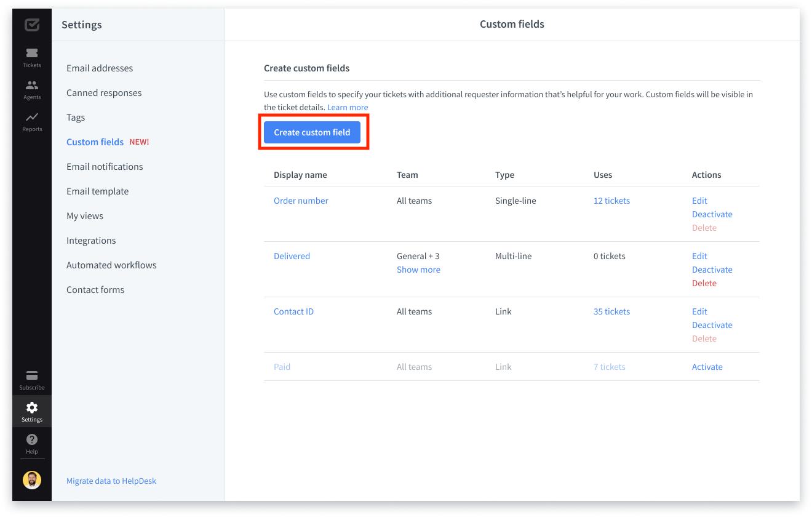Deactivate the Contact ID field
This screenshot has width=812, height=517.
click(712, 325)
